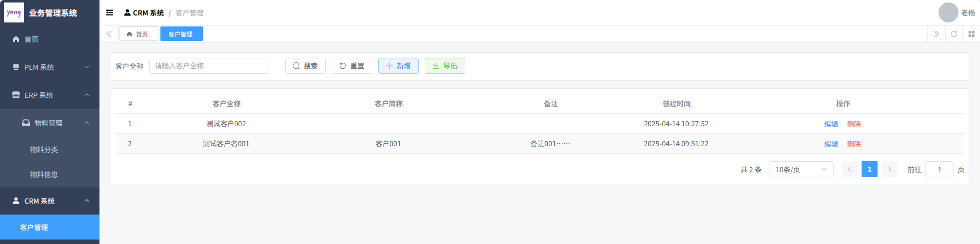The width and height of the screenshot is (980, 244).
Task: Collapse the ERP 系统 sidebar menu
Action: [49, 95]
